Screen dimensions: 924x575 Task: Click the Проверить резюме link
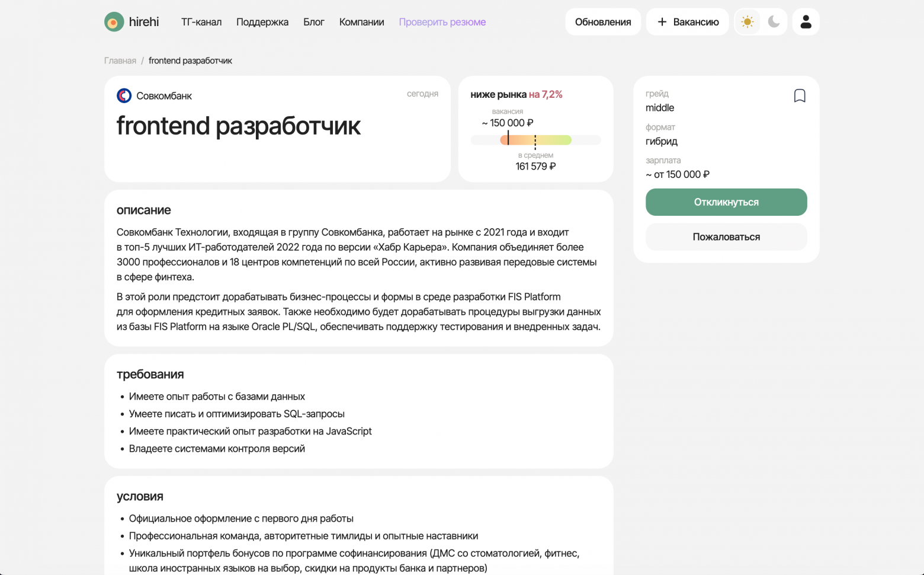tap(442, 22)
